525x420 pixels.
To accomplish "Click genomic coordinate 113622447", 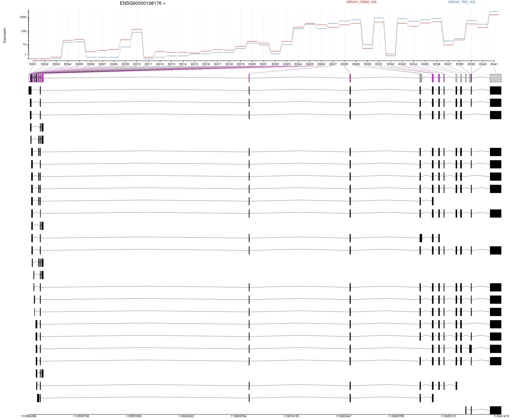I will 344,416.
